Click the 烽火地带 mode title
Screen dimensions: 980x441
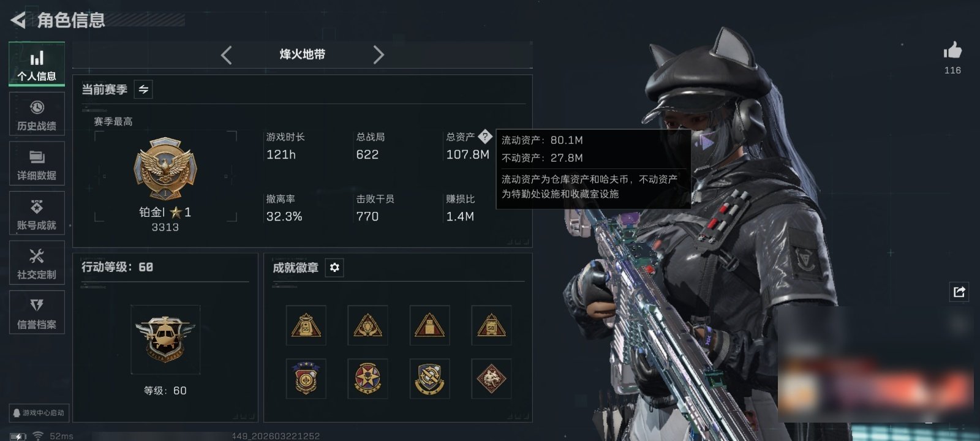point(303,55)
